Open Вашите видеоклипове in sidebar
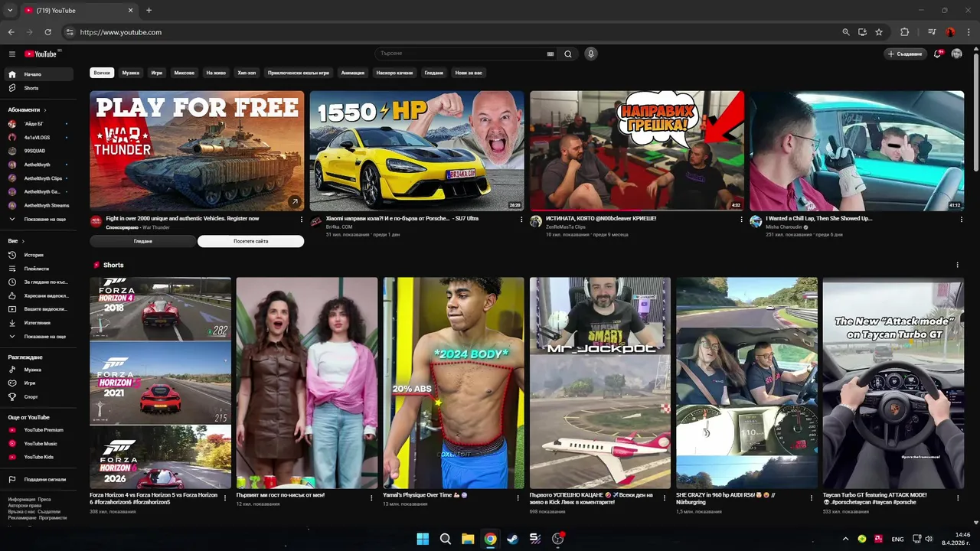 39,309
